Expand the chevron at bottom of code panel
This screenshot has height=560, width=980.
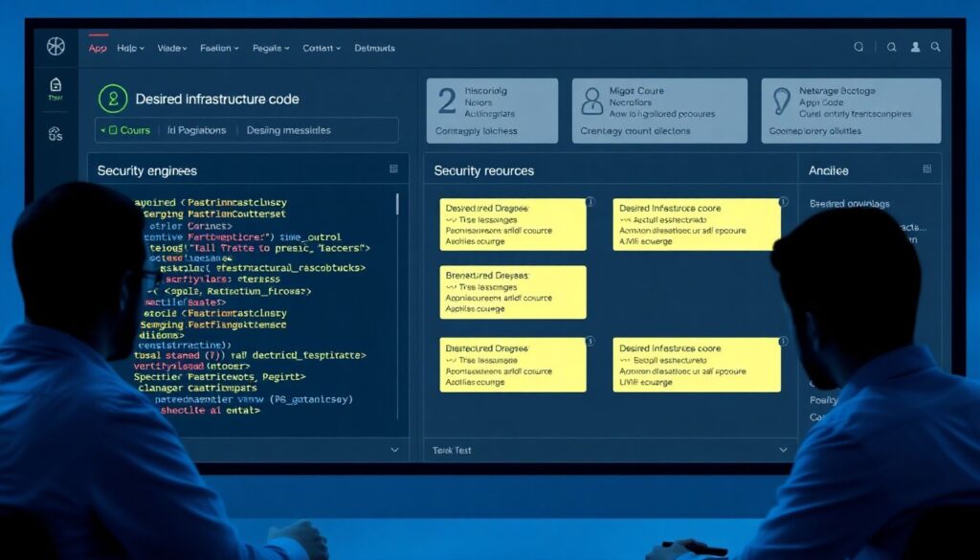point(394,449)
